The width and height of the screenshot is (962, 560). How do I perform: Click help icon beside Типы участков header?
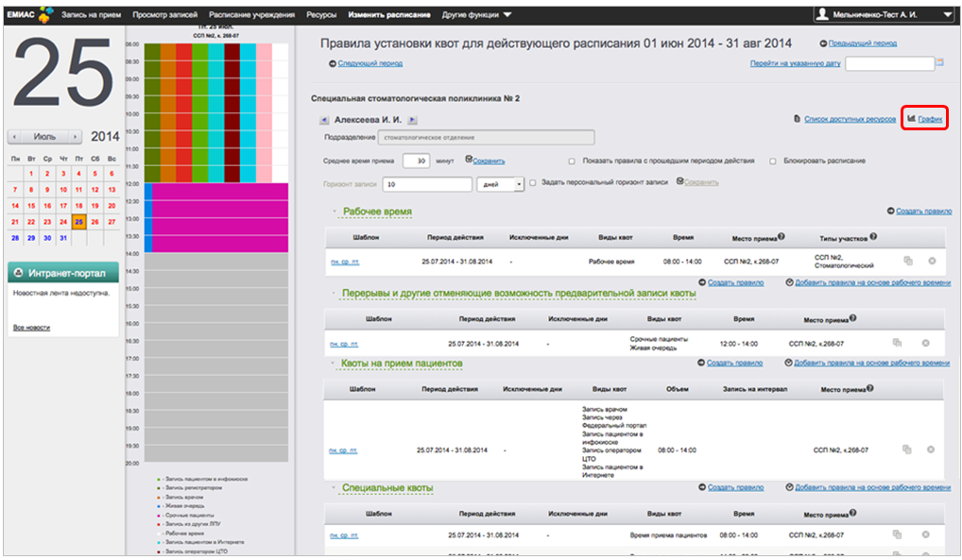873,236
